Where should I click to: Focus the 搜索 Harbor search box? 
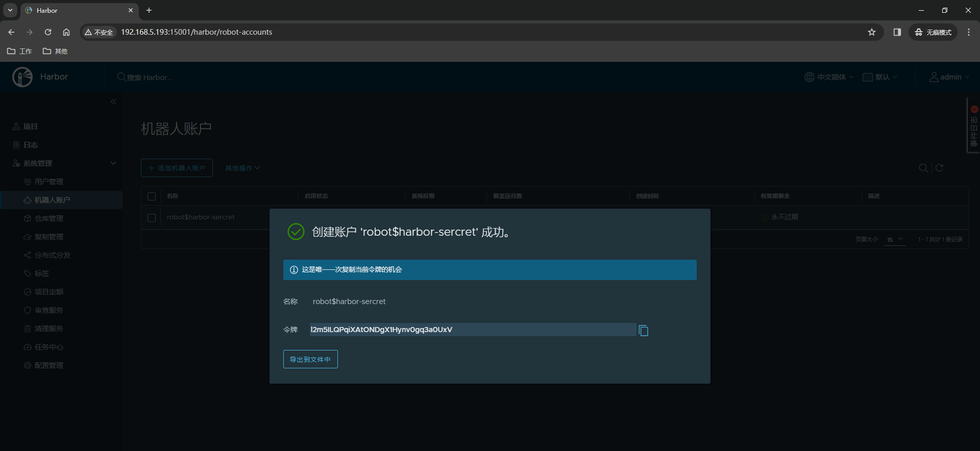pos(145,77)
